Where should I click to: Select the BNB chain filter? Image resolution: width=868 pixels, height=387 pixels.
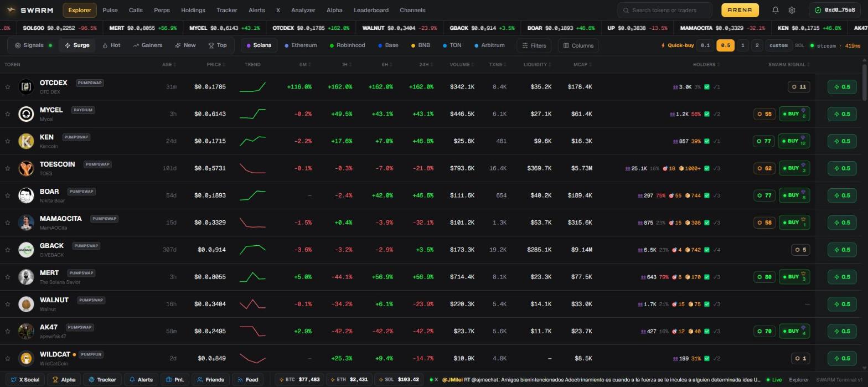pos(420,45)
